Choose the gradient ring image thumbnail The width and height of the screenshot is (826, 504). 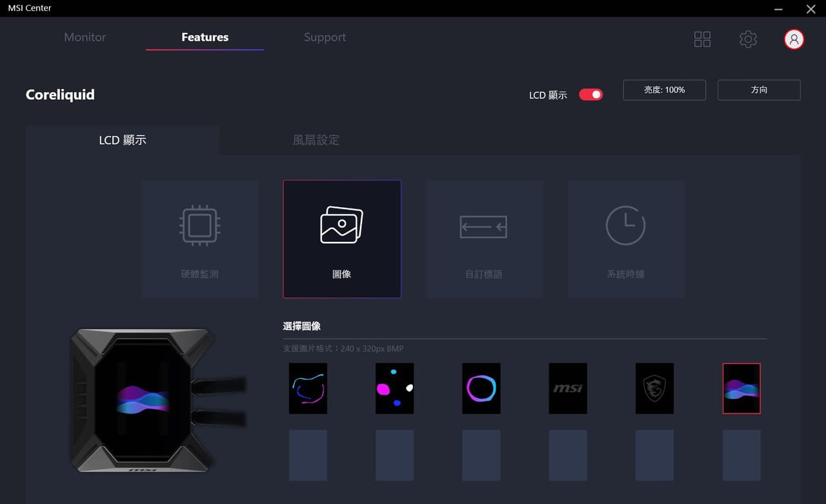(481, 388)
